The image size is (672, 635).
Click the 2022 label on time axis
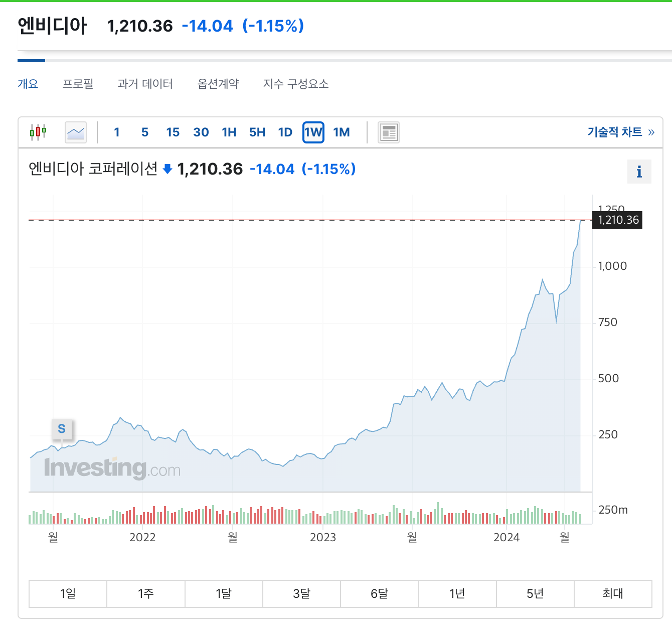pyautogui.click(x=142, y=538)
